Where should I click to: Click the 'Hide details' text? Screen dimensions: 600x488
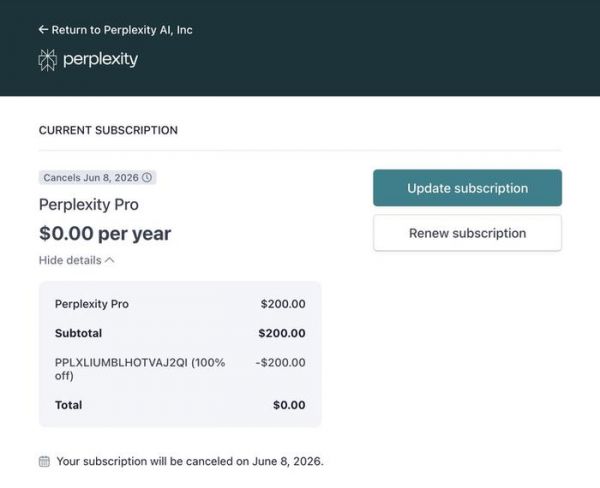[70, 260]
